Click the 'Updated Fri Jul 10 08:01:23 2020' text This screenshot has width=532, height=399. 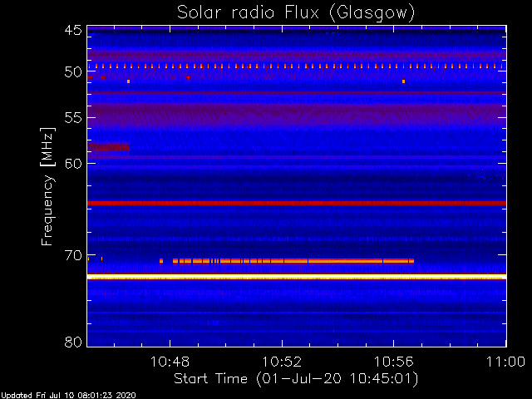(x=68, y=396)
